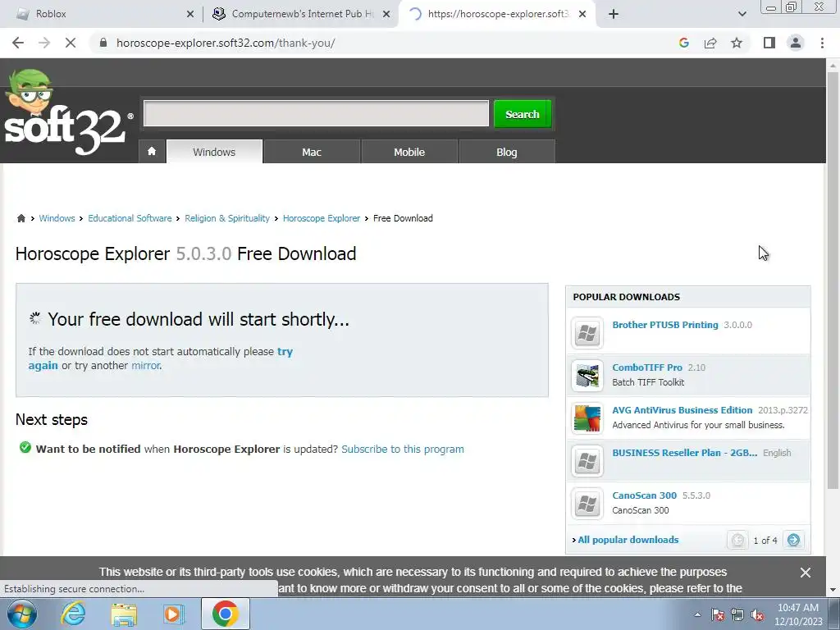Open Windows Explorer folder from taskbar
The width and height of the screenshot is (840, 630).
125,614
